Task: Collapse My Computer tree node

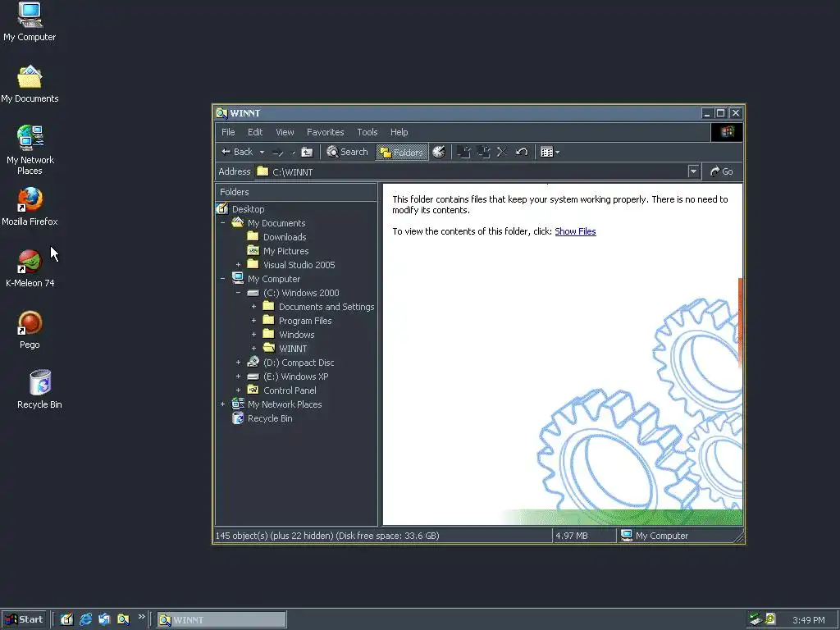Action: point(223,279)
